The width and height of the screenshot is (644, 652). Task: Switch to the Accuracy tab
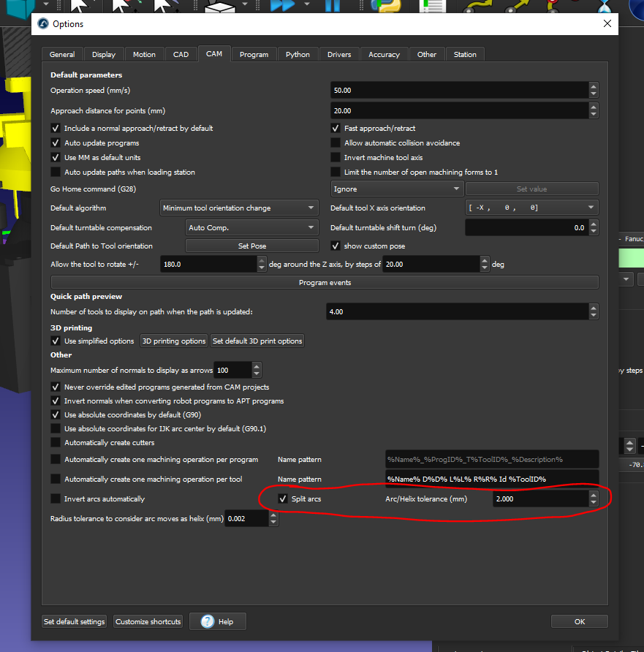(384, 55)
